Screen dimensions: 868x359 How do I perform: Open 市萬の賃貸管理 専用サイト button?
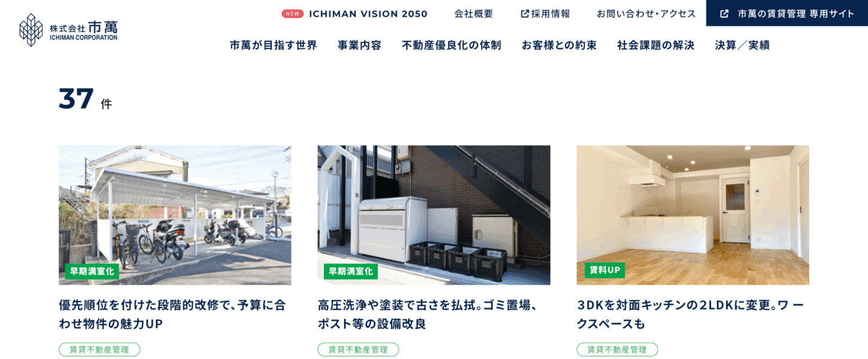coord(787,13)
